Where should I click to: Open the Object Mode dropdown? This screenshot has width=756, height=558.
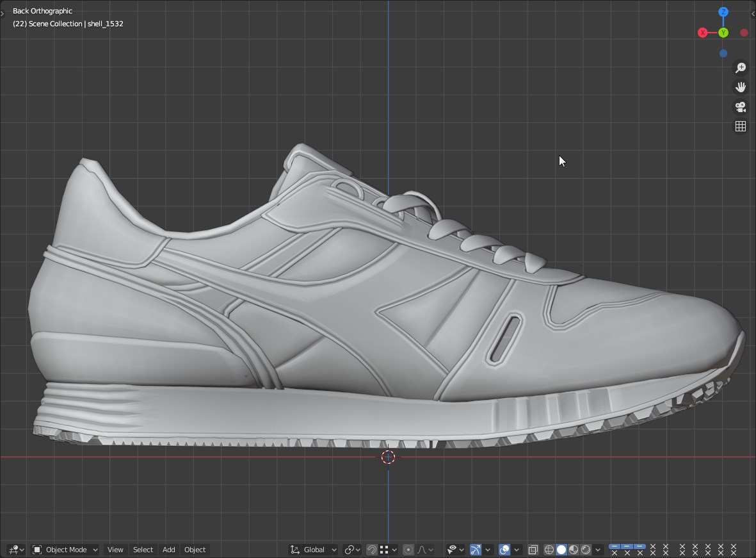tap(65, 550)
